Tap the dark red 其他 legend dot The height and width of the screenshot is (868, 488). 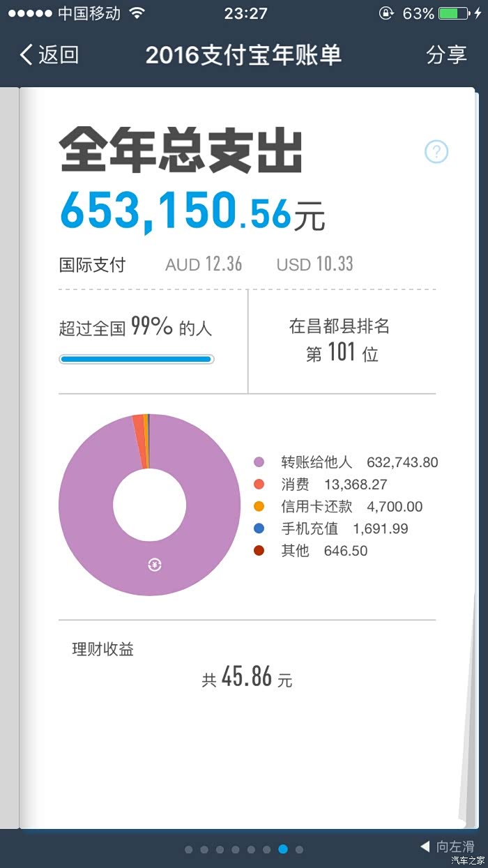point(259,551)
